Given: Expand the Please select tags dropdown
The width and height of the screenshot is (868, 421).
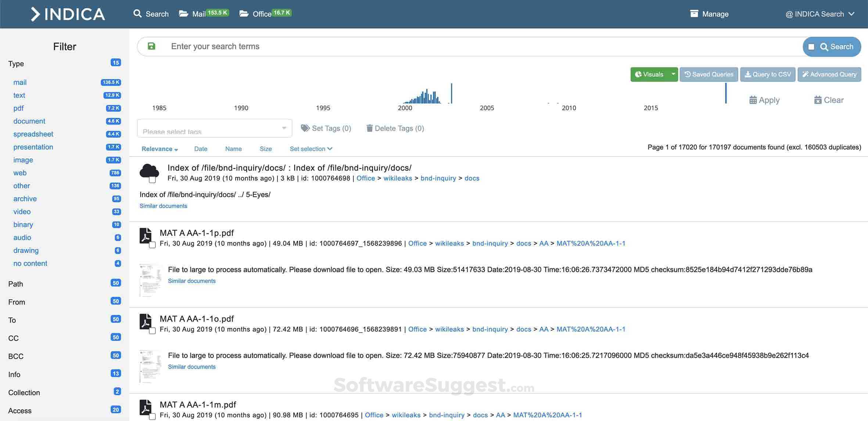Looking at the screenshot, I should (x=283, y=128).
